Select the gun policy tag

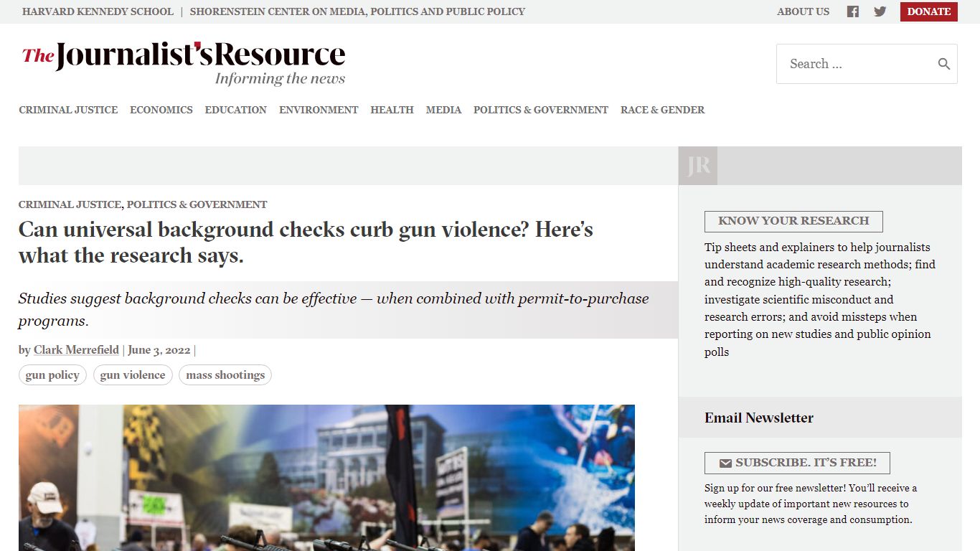point(52,375)
